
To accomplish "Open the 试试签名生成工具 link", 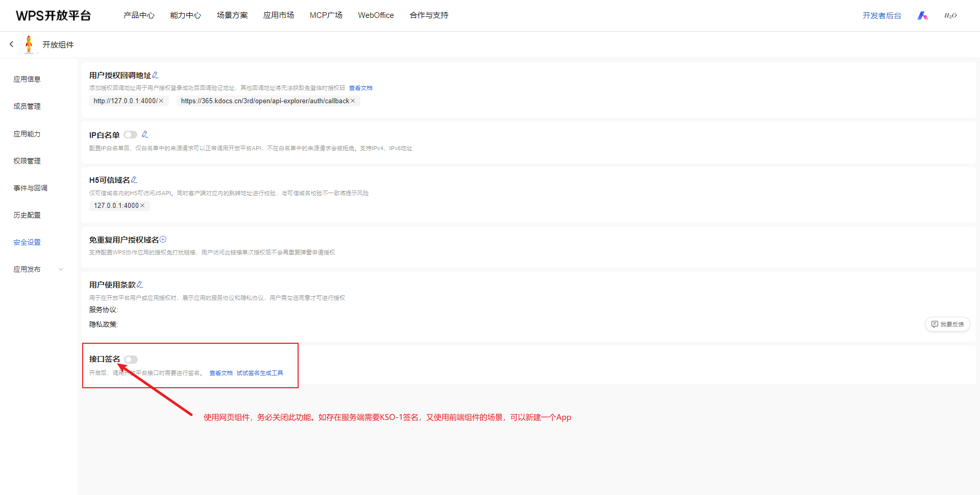I will click(260, 373).
